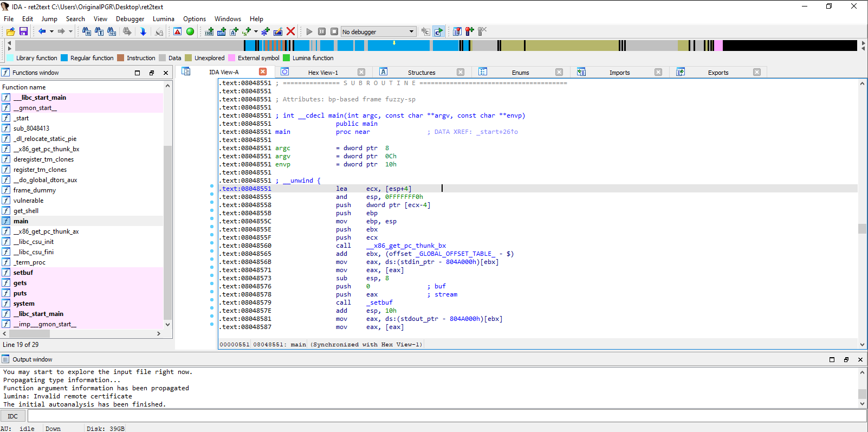Stop the process with the stop button
868x432 pixels.
click(334, 31)
